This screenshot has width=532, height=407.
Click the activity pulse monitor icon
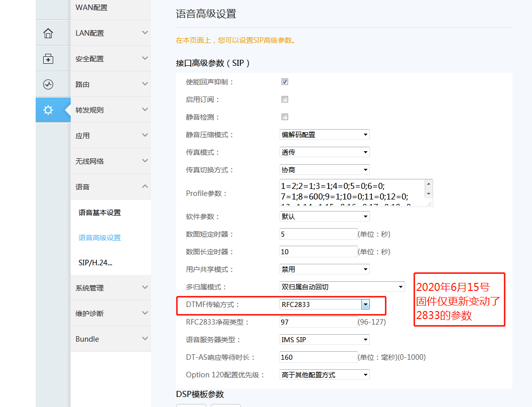point(48,84)
